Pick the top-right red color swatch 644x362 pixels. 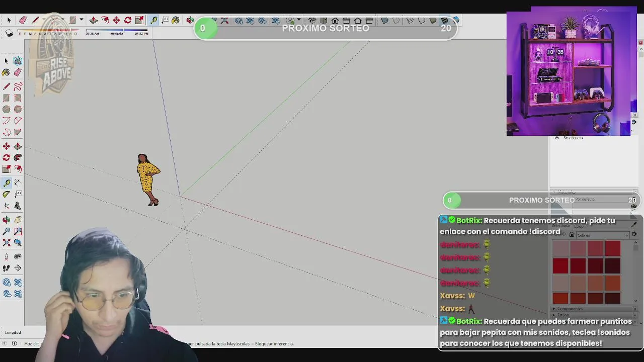613,248
